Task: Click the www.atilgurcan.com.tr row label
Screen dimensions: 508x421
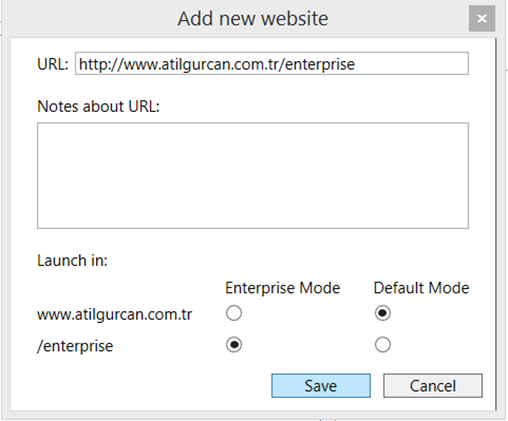Action: [x=115, y=314]
